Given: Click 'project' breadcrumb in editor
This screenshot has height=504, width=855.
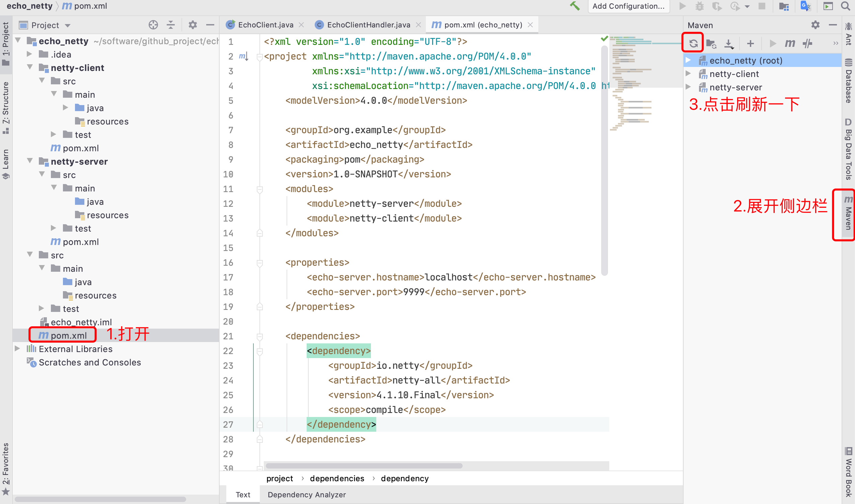Looking at the screenshot, I should click(x=279, y=478).
